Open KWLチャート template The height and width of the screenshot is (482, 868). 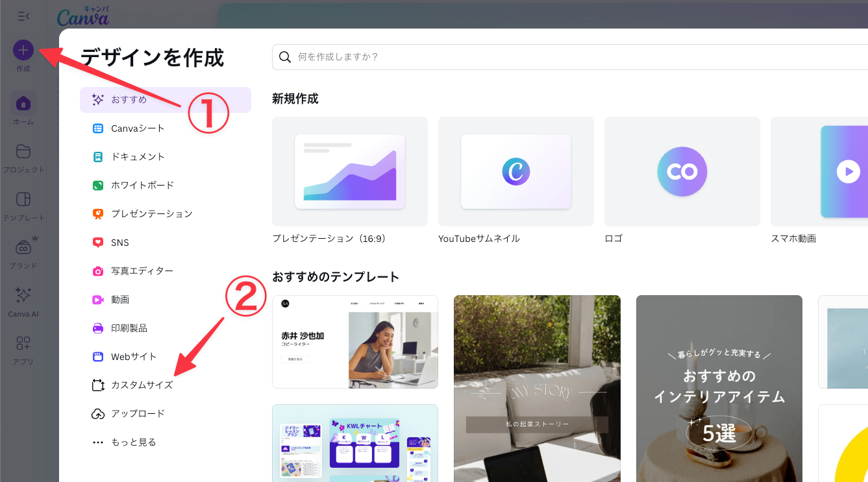[x=355, y=443]
